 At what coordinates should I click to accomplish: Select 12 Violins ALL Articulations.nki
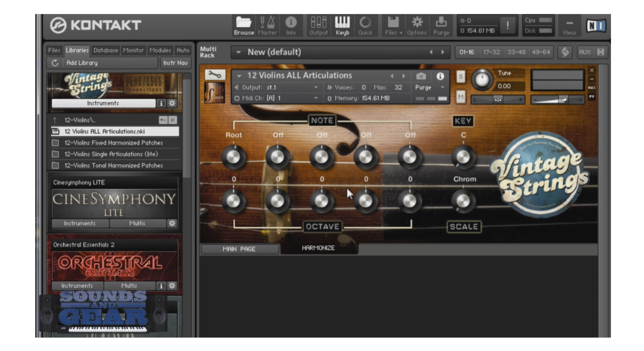115,131
